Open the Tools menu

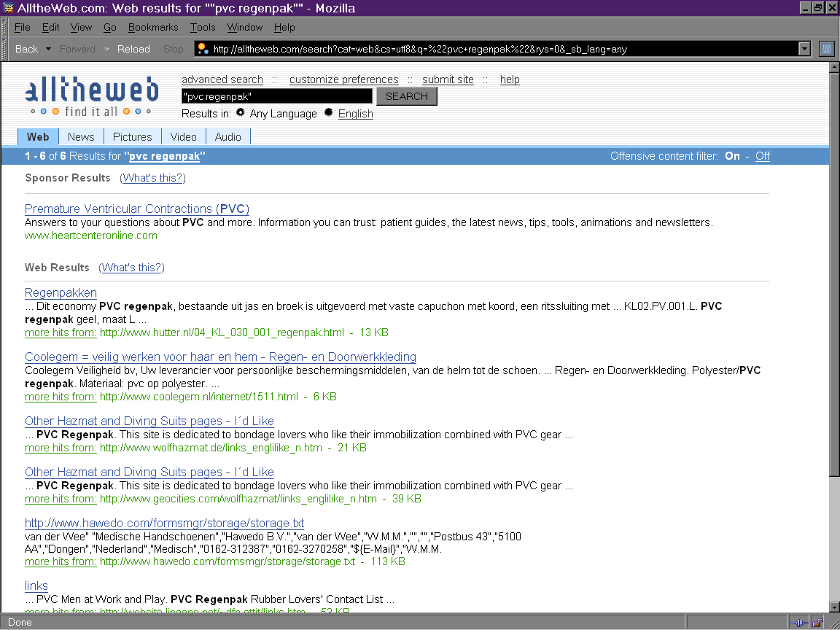pos(203,27)
